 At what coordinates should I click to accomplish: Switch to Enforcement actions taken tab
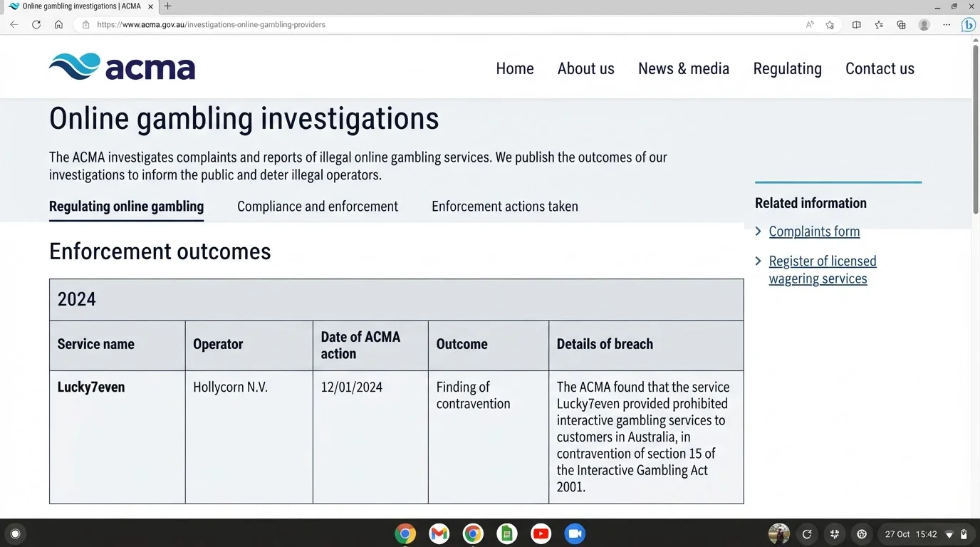[x=505, y=207]
